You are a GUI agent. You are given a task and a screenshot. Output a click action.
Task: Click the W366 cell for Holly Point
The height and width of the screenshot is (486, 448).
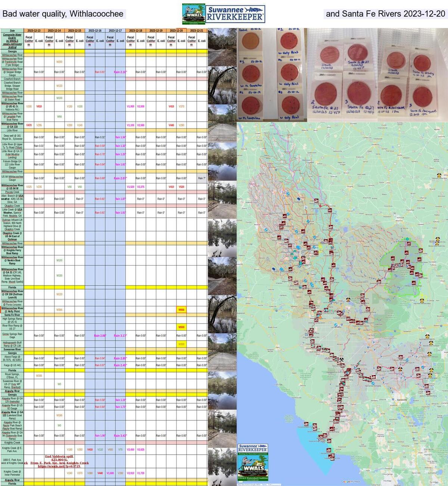coord(59,310)
